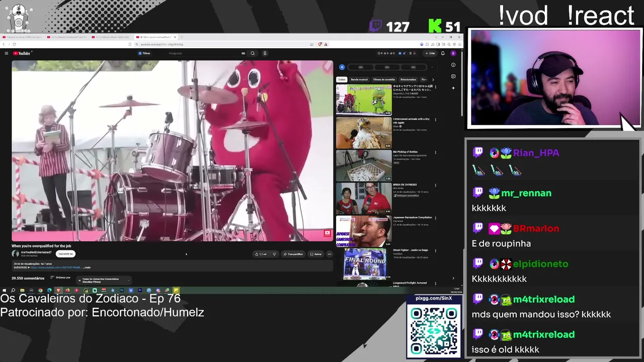Go to the YouTube home logo
The height and width of the screenshot is (362, 644).
[x=22, y=53]
